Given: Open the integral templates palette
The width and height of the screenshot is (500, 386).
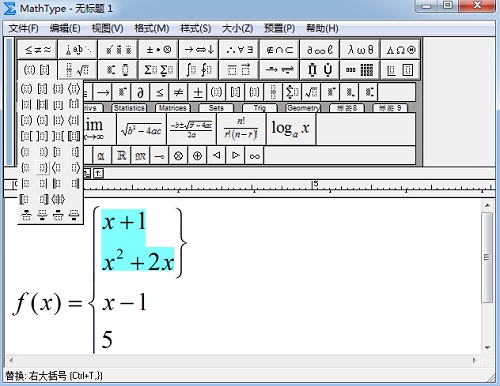Looking at the screenshot, I should pyautogui.click(x=199, y=70).
